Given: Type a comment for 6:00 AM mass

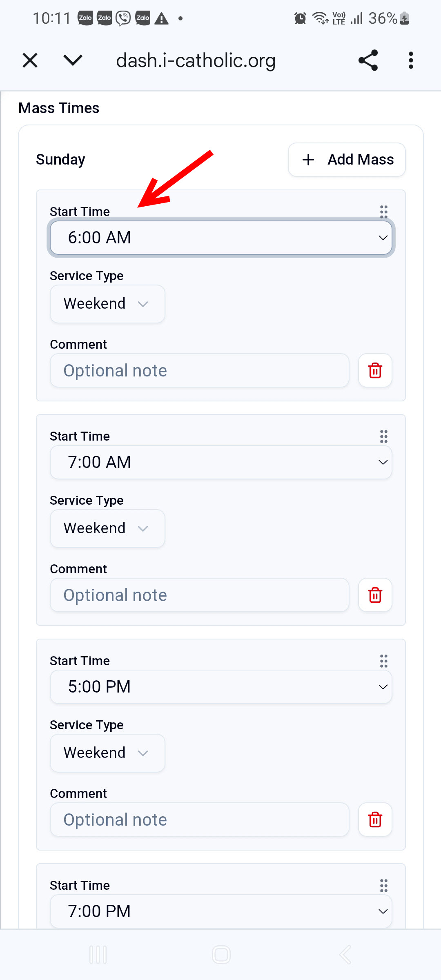Looking at the screenshot, I should point(199,370).
